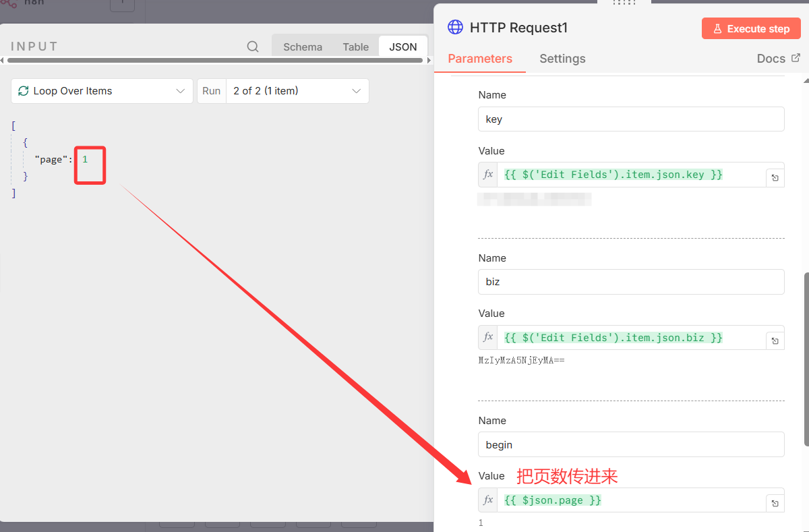Click inside the biz Name input field
809x532 pixels.
tap(630, 281)
